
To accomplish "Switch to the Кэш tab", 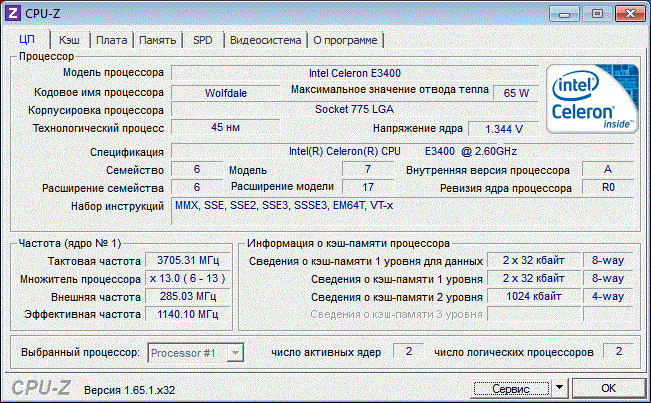I will point(69,40).
